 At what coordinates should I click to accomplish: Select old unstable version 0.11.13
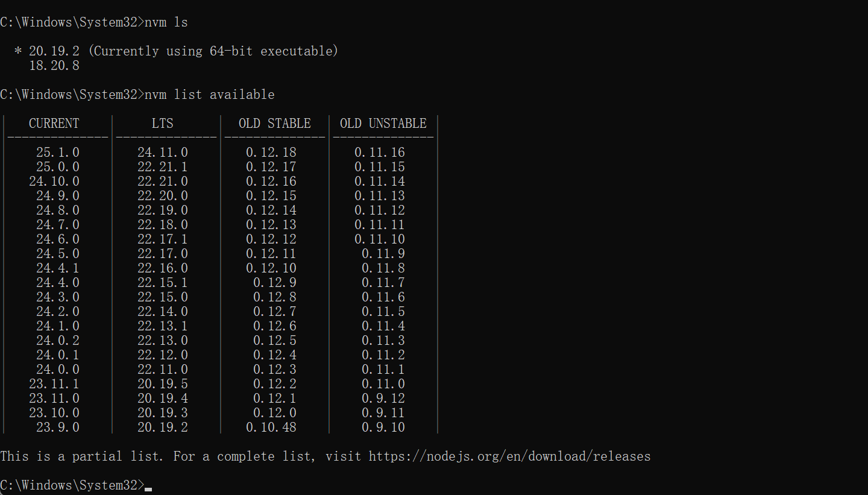(x=380, y=196)
